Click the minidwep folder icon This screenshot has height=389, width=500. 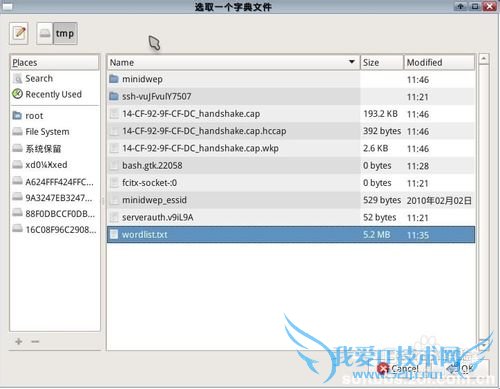click(x=114, y=79)
